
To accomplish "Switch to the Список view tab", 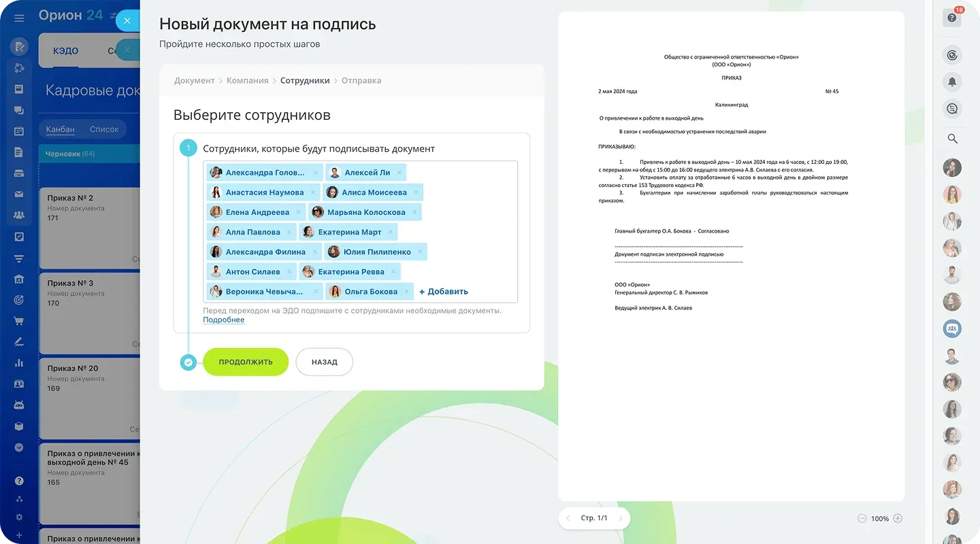I will (105, 129).
